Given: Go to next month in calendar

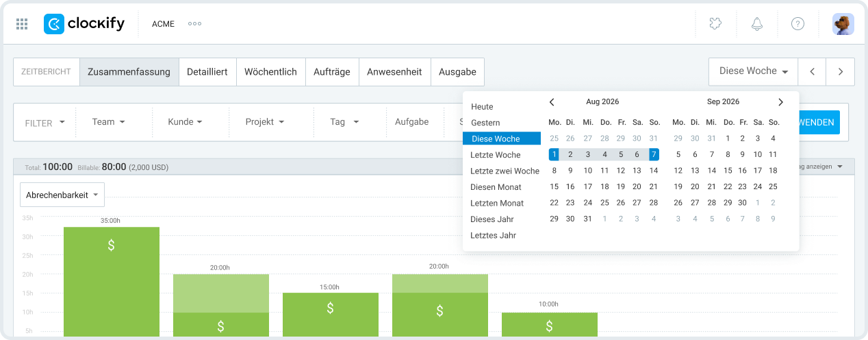Looking at the screenshot, I should (x=780, y=102).
